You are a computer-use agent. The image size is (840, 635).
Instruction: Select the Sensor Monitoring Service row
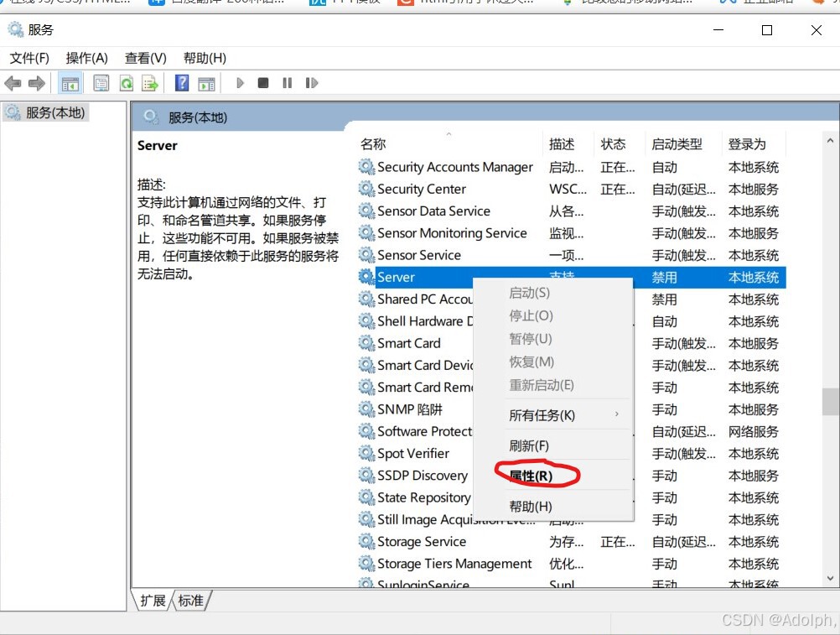pyautogui.click(x=572, y=232)
